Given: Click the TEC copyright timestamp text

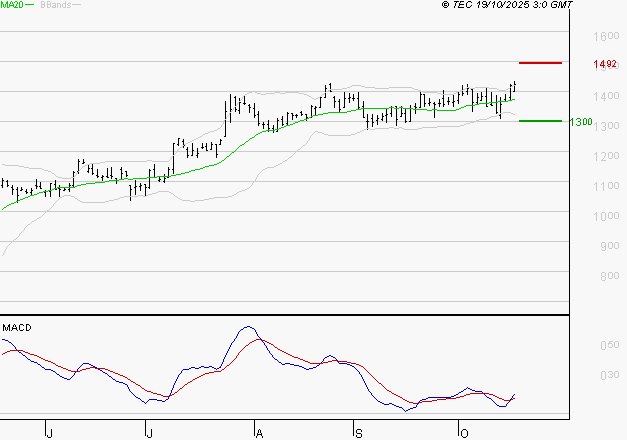Looking at the screenshot, I should click(507, 5).
